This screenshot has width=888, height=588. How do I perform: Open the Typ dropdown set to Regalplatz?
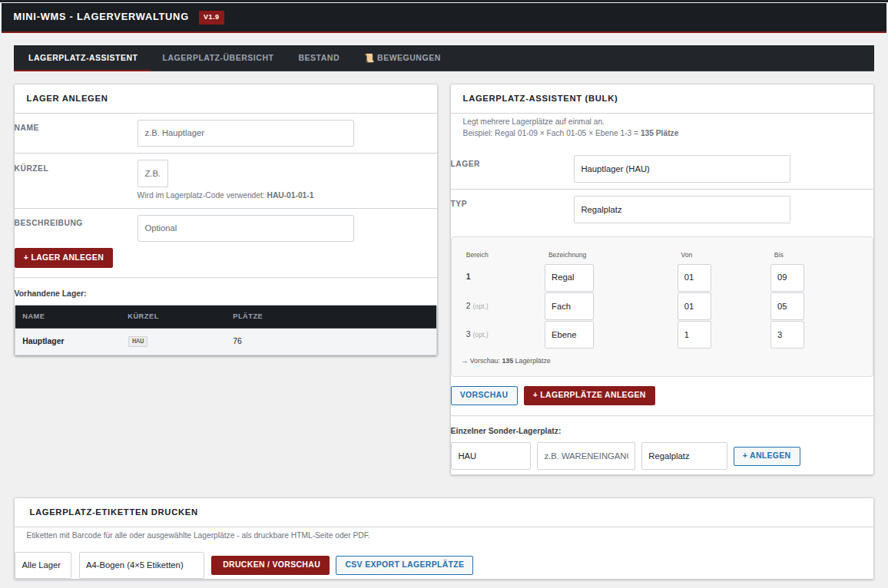(x=681, y=210)
